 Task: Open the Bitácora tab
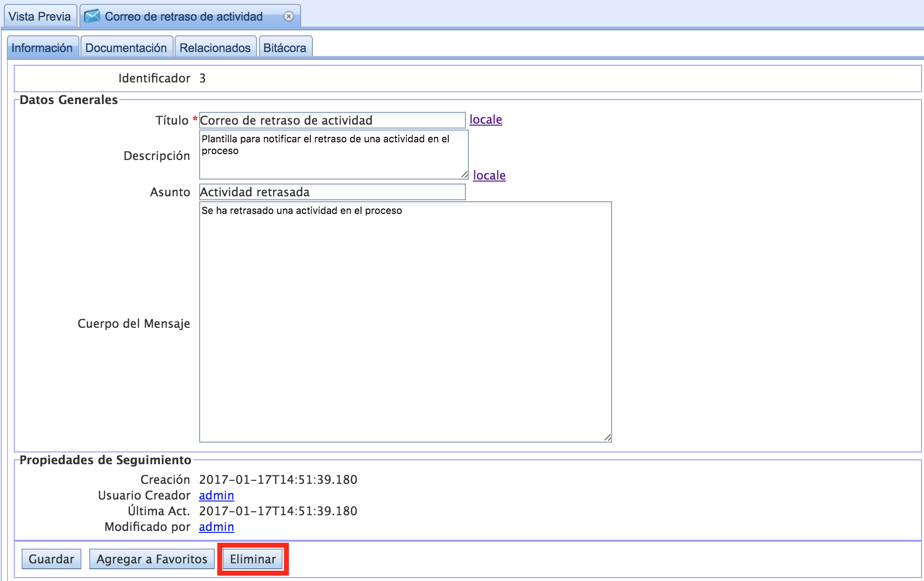[x=285, y=48]
